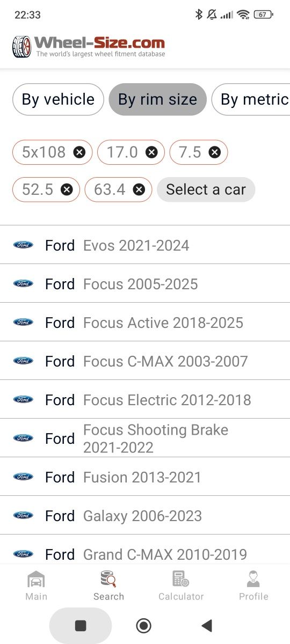Remove the 17.0 rim diameter filter
290x644 pixels.
pyautogui.click(x=152, y=152)
